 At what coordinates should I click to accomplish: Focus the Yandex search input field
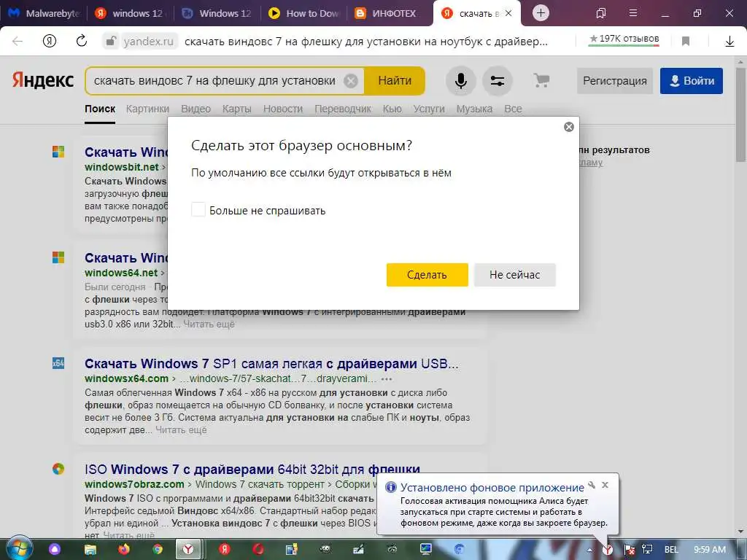(x=214, y=81)
